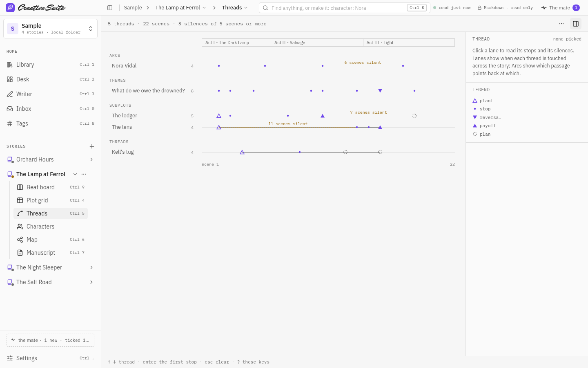Click the Library icon in sidebar
This screenshot has height=368, width=588.
(x=10, y=65)
